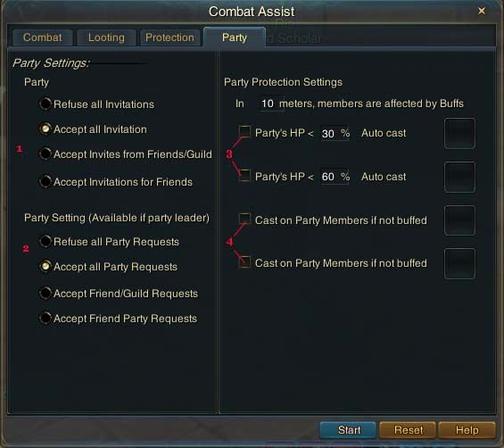Click skill slot for Party's HP 60% auto cast
Image resolution: width=504 pixels, height=448 pixels.
pos(459,177)
